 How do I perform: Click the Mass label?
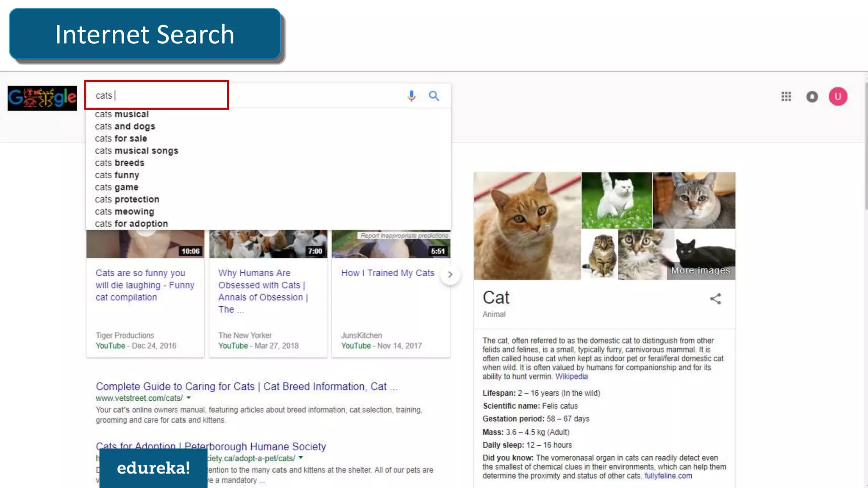tap(493, 432)
